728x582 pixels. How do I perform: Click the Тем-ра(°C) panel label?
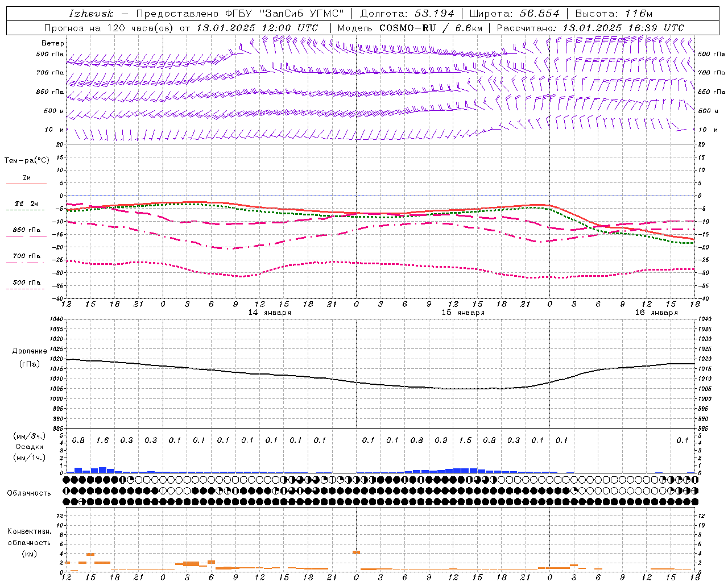click(27, 161)
